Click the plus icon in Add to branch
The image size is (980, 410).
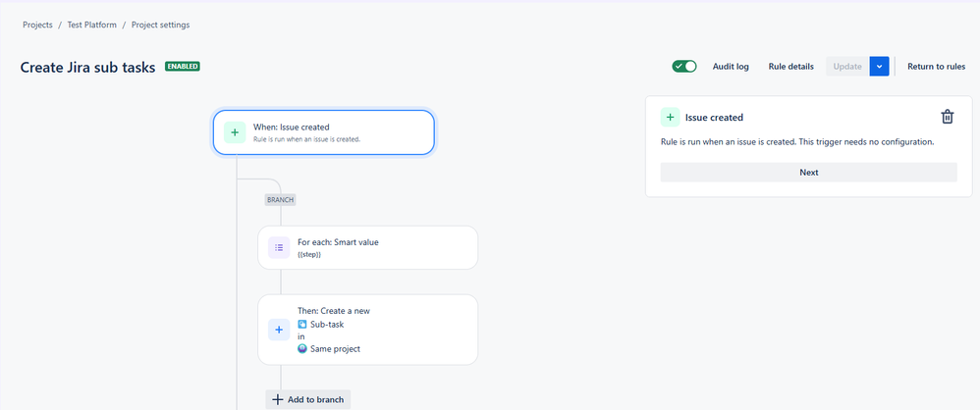pos(278,399)
